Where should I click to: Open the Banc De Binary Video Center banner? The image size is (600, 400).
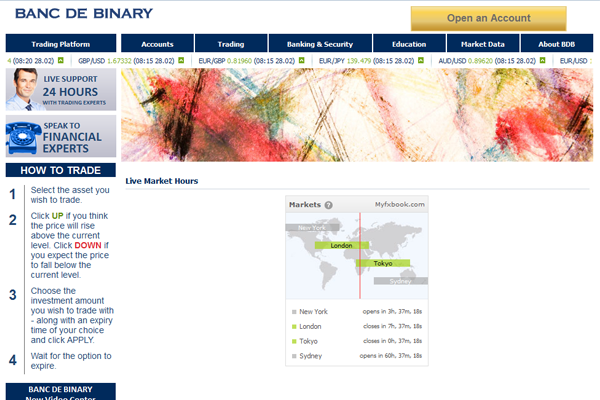[60, 392]
